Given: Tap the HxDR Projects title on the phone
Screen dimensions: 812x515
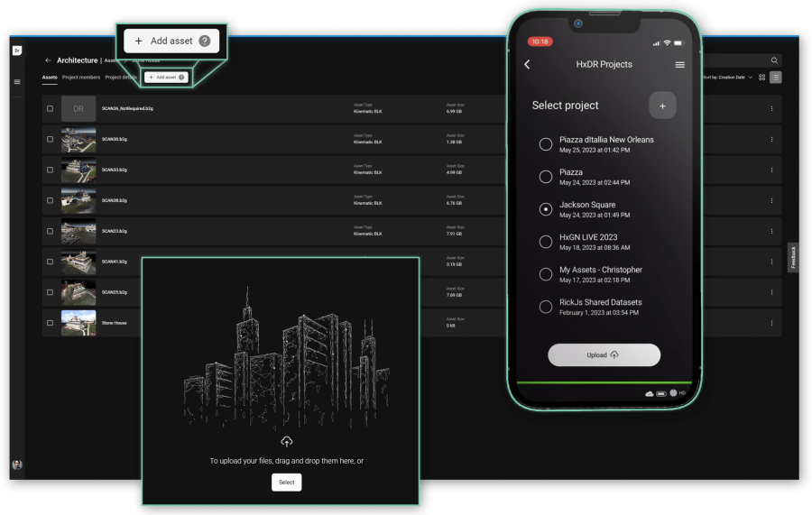Looking at the screenshot, I should tap(604, 64).
